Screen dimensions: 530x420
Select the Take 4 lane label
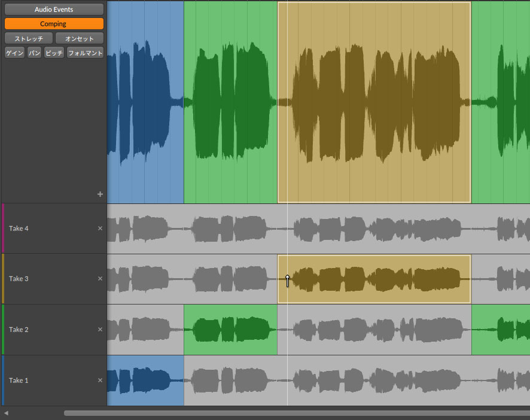(x=19, y=229)
